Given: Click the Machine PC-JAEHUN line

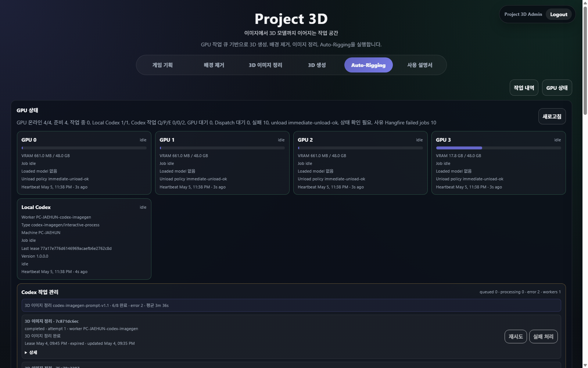Looking at the screenshot, I should point(41,233).
